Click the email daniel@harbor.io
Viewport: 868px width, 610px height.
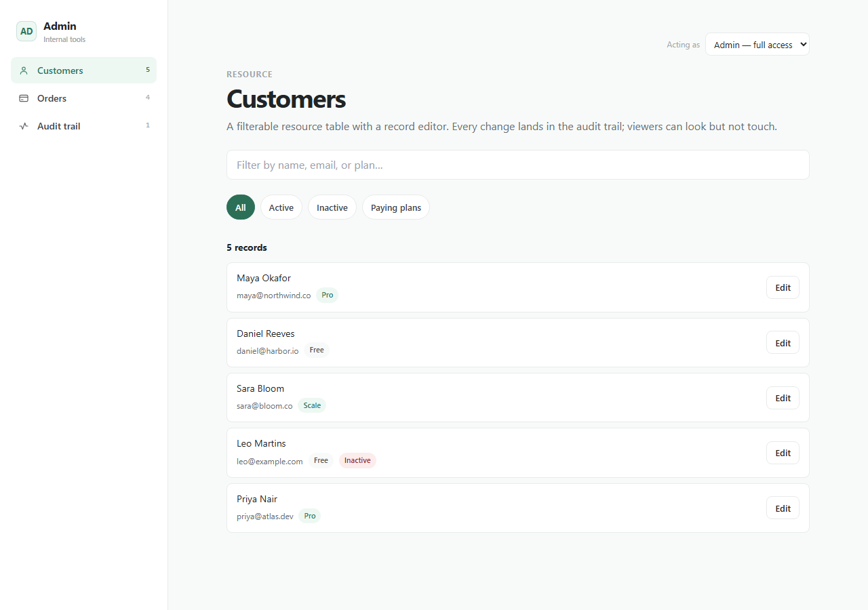(268, 351)
